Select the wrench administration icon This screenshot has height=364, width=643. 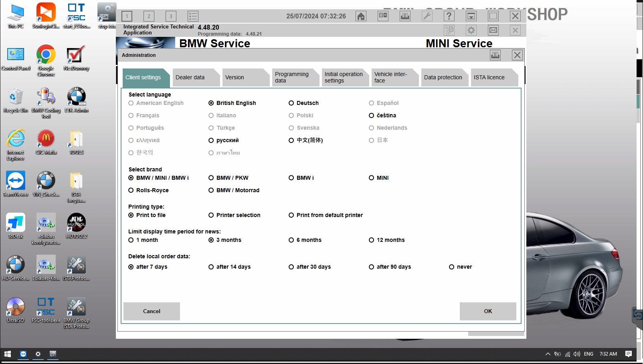[x=427, y=16]
